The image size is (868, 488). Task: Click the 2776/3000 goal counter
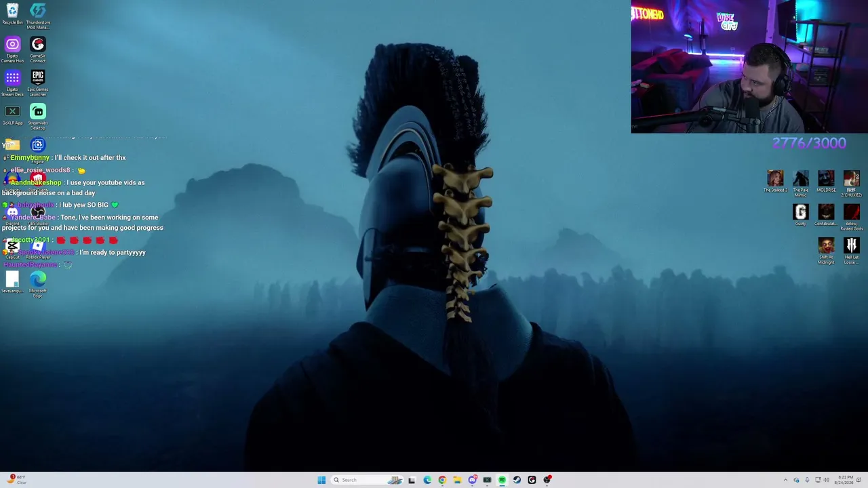[809, 143]
